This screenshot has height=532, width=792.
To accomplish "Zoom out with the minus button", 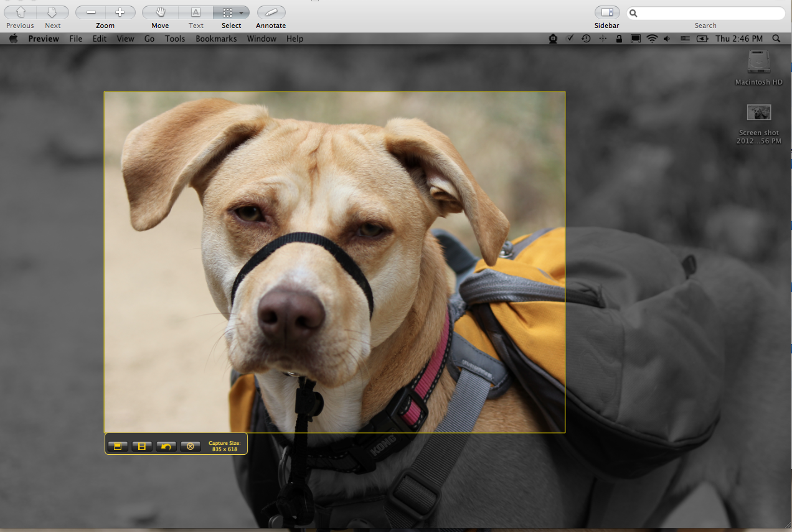I will [x=91, y=12].
